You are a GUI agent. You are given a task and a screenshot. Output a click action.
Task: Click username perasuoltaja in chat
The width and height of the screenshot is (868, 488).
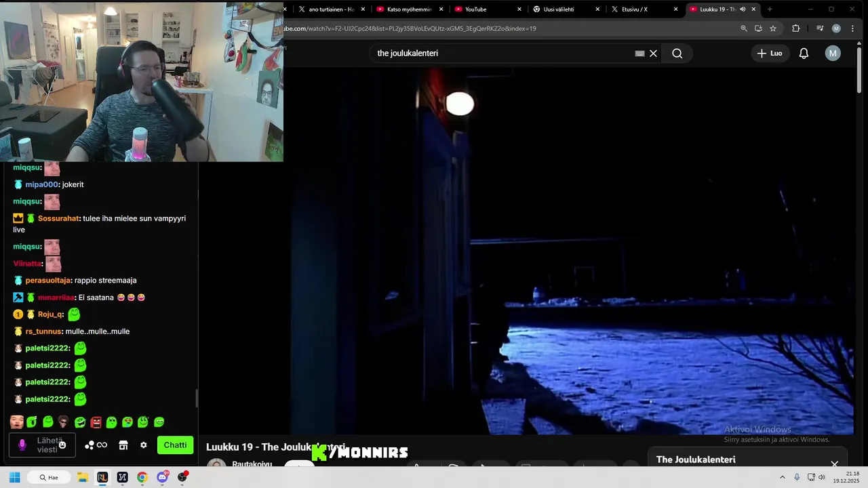pos(49,280)
